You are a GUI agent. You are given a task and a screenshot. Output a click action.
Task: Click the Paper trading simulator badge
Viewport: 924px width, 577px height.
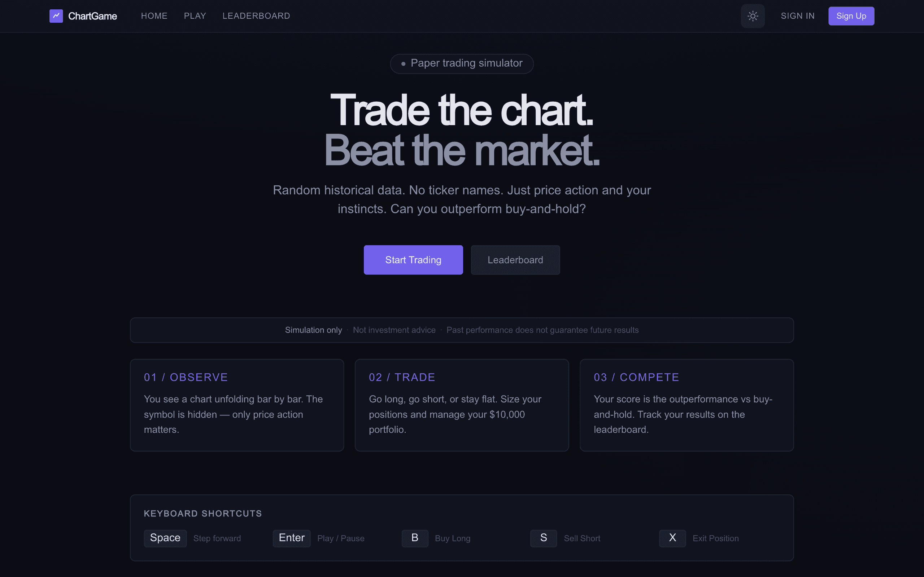pyautogui.click(x=462, y=63)
